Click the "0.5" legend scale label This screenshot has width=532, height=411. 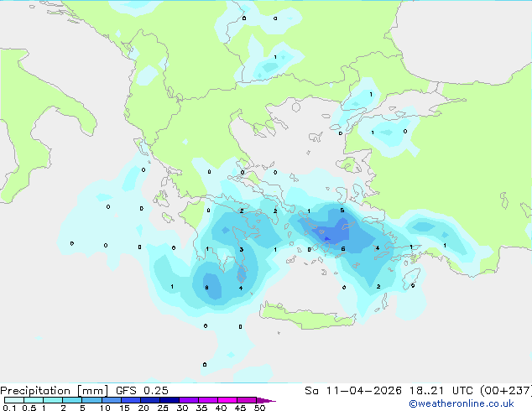[29, 408]
